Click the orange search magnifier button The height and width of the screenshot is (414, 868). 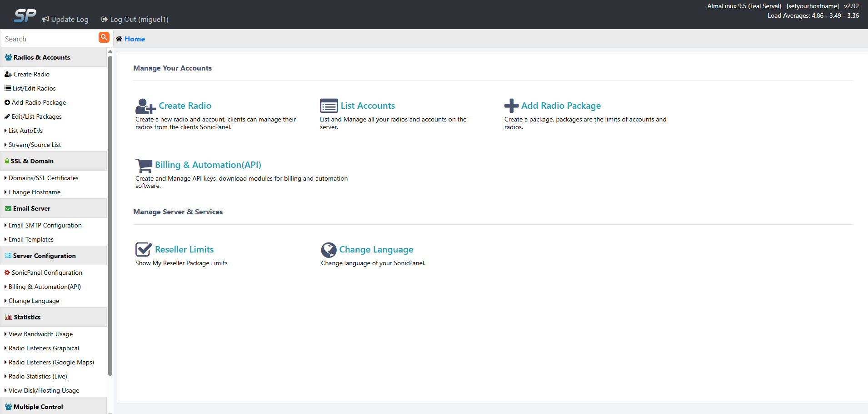point(104,37)
